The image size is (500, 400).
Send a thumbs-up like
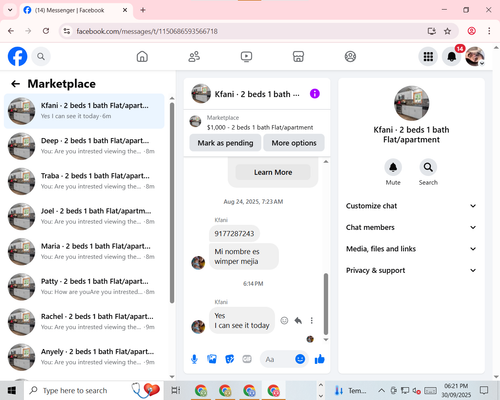click(319, 359)
